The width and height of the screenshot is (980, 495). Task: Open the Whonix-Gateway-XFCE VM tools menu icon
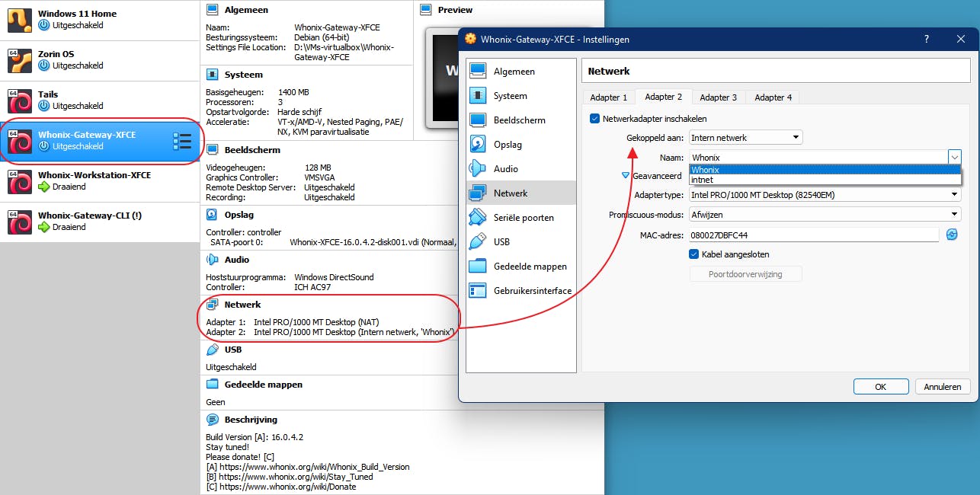182,142
